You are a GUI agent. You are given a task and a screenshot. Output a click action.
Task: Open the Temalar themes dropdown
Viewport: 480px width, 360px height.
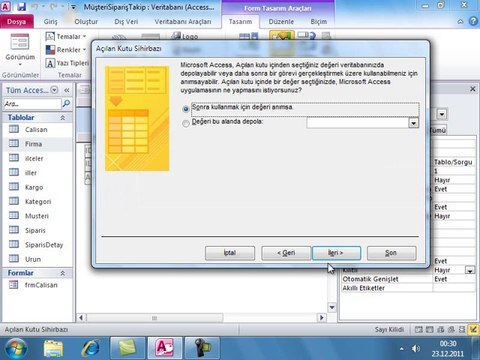coord(66,36)
